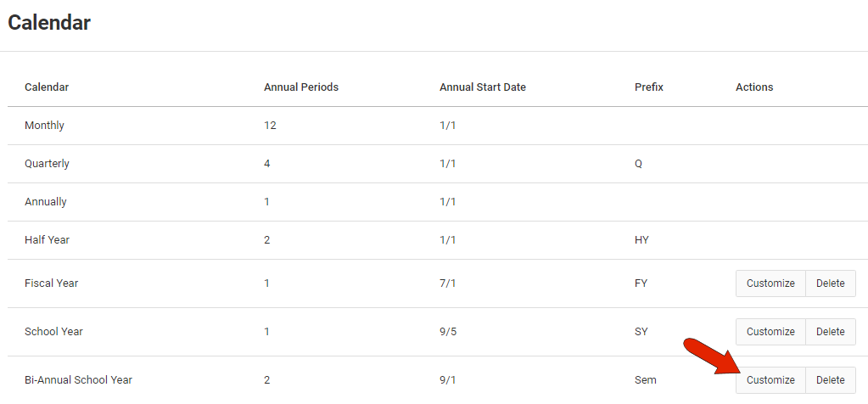Viewport: 868px width, 404px height.
Task: Select the Quarterly calendar row
Action: [437, 164]
